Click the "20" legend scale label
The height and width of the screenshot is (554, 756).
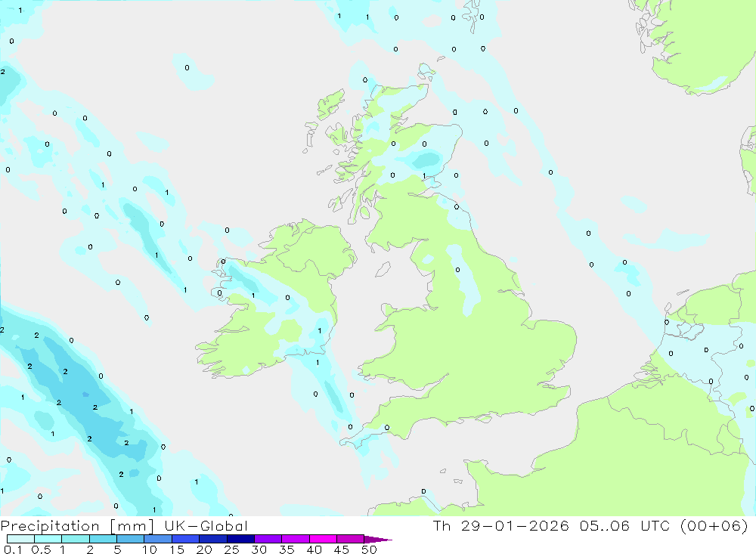204,549
